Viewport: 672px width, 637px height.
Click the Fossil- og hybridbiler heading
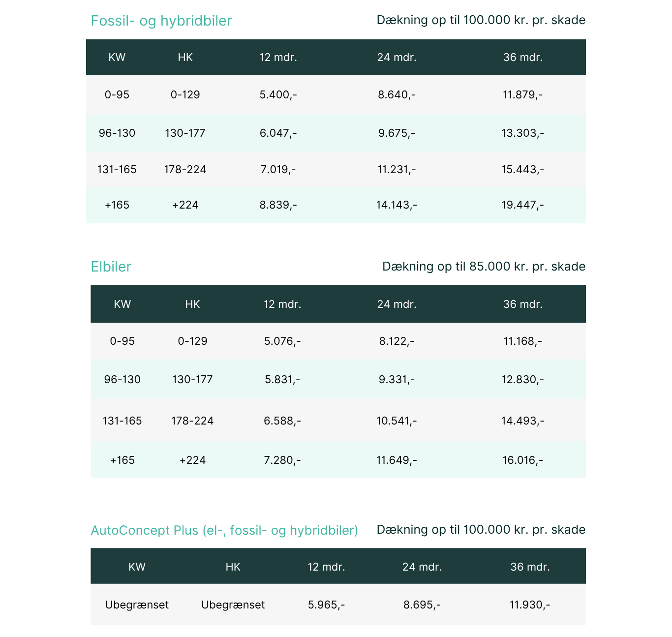point(161,21)
